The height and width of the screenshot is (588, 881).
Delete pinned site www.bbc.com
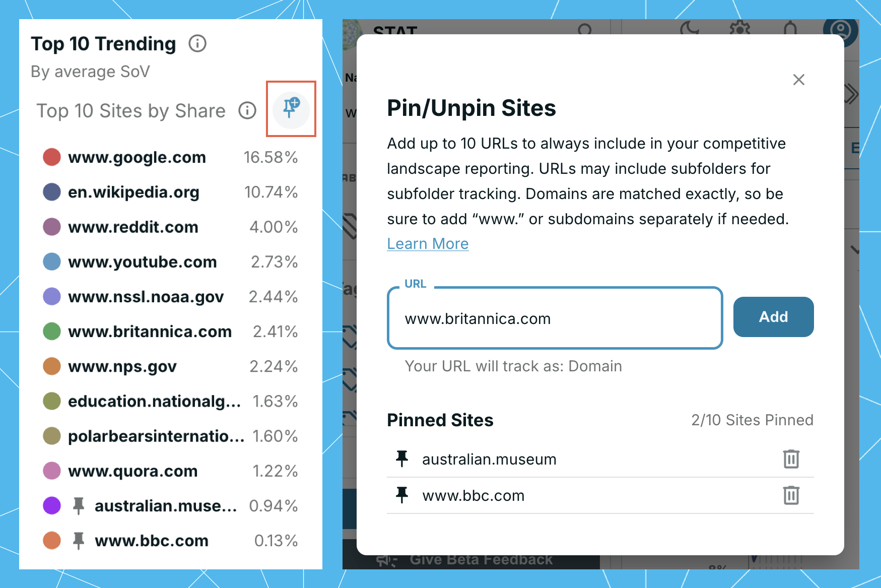pyautogui.click(x=791, y=495)
